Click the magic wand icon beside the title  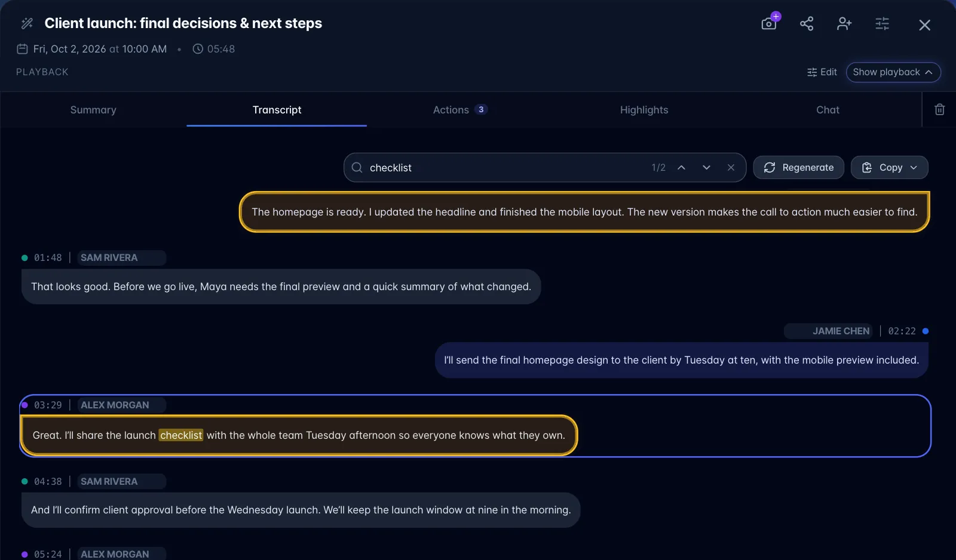click(27, 23)
